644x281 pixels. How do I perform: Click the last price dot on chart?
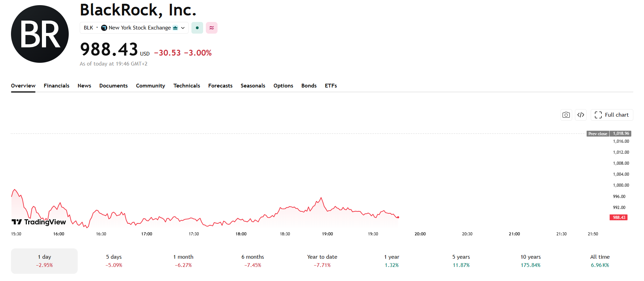click(398, 217)
